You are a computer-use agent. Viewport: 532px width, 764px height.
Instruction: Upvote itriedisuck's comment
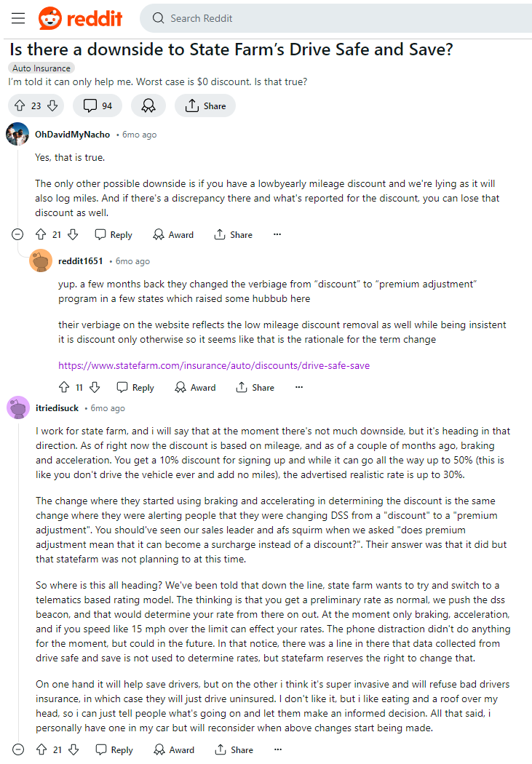pyautogui.click(x=42, y=750)
